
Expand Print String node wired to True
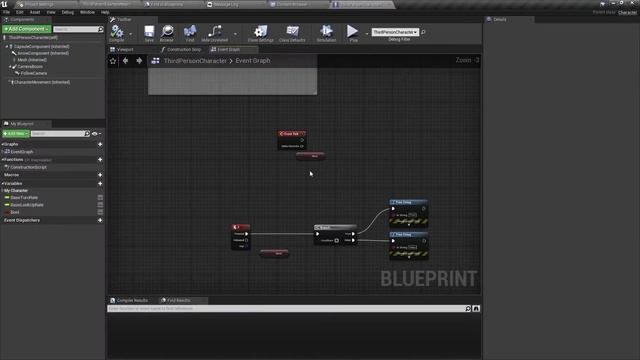(409, 224)
